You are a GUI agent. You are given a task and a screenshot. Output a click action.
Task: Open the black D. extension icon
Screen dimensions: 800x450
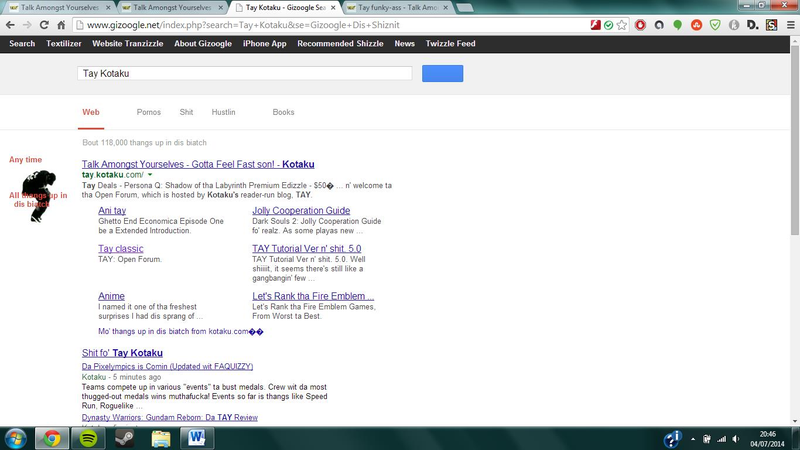753,25
